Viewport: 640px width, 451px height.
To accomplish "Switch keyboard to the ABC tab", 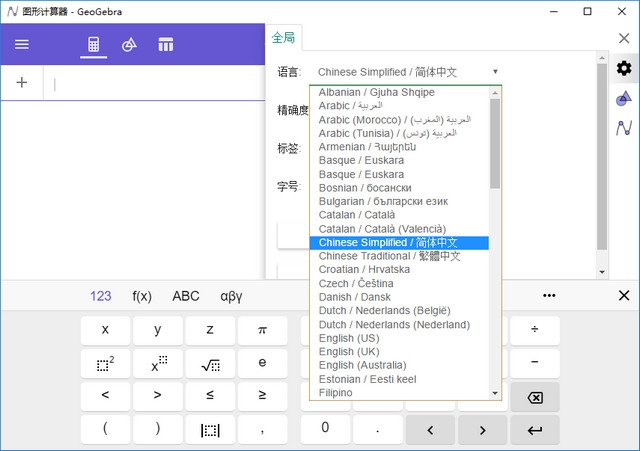I will click(186, 296).
